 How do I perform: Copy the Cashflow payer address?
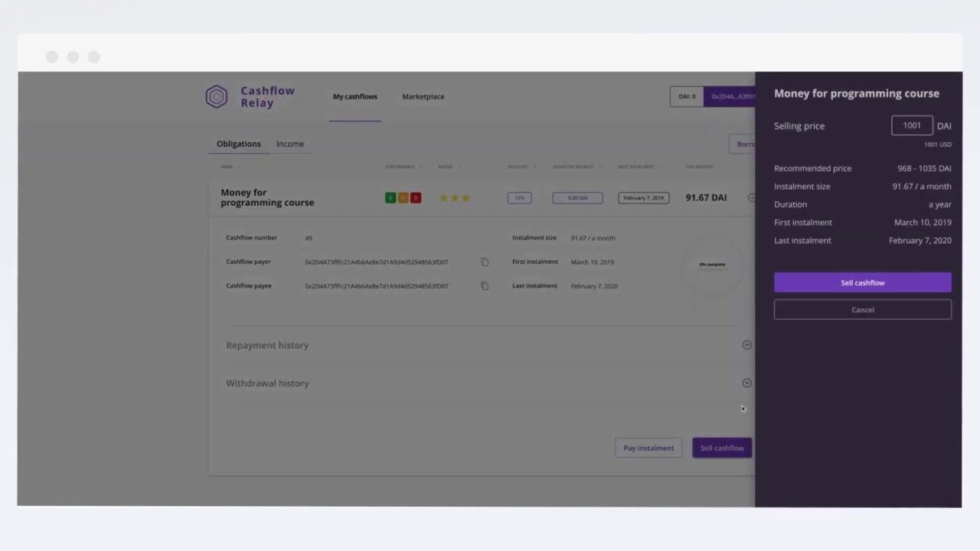pyautogui.click(x=485, y=262)
